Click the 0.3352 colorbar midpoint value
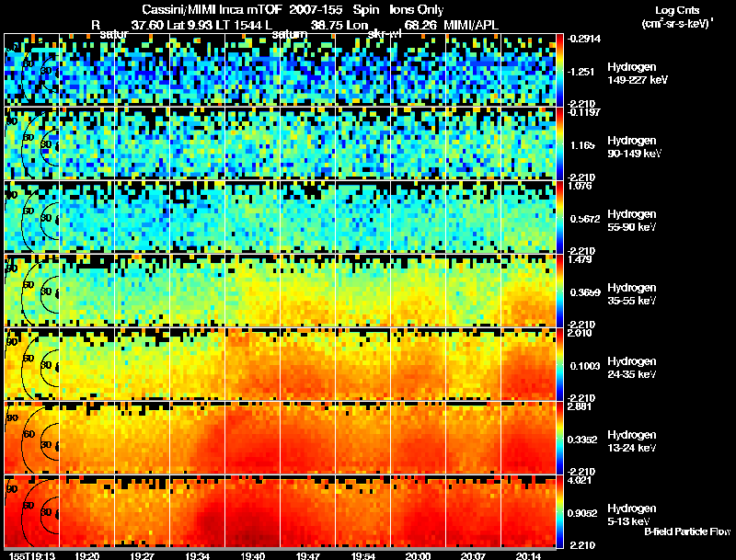 point(582,440)
